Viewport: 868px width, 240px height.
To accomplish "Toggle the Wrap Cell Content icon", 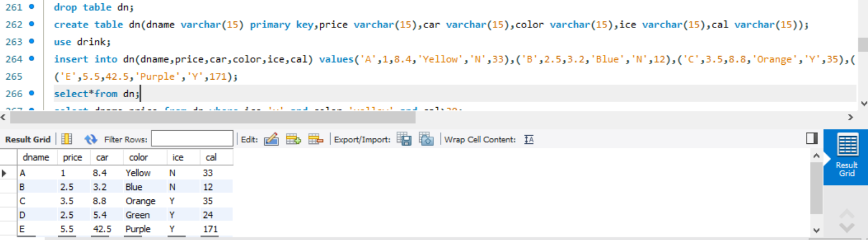I will 529,139.
